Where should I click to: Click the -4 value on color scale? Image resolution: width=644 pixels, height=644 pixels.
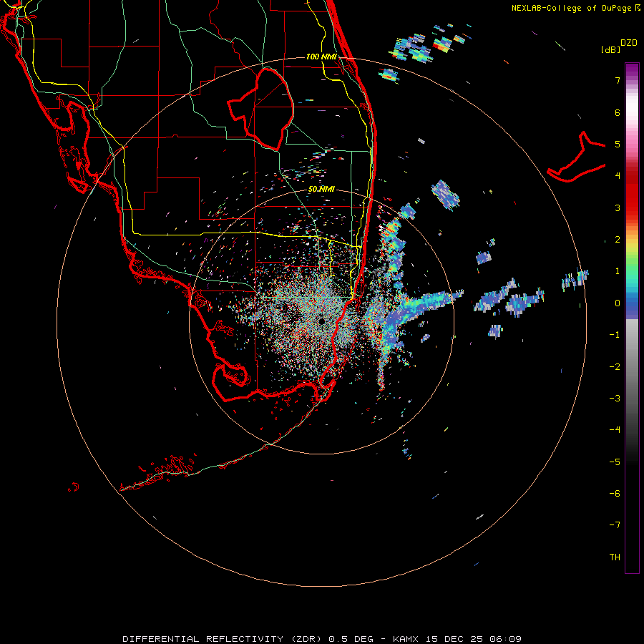615,430
